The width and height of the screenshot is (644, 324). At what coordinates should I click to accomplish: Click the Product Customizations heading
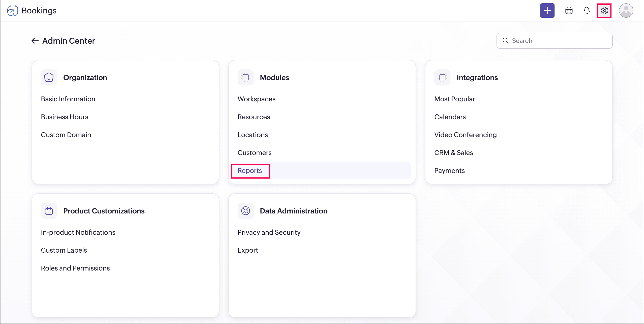click(x=104, y=211)
